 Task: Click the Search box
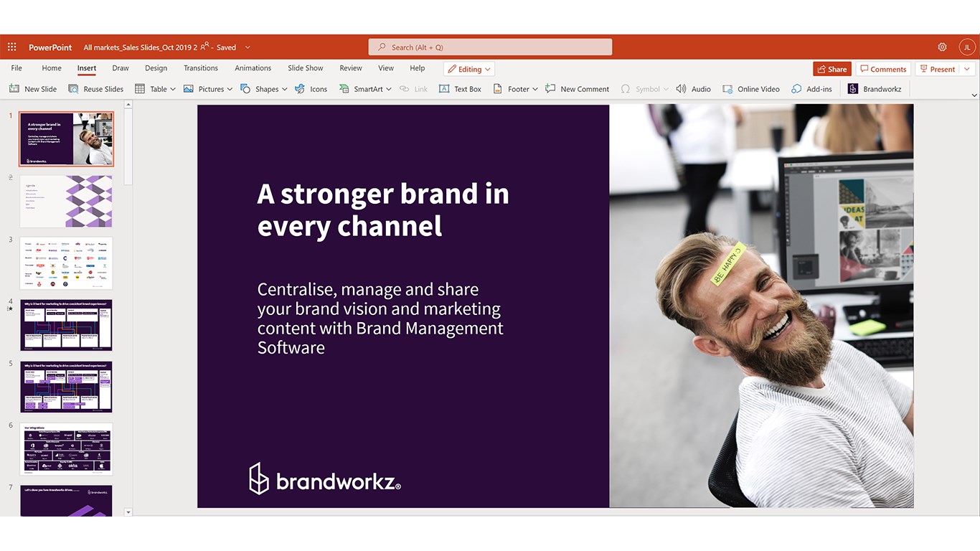click(x=490, y=47)
